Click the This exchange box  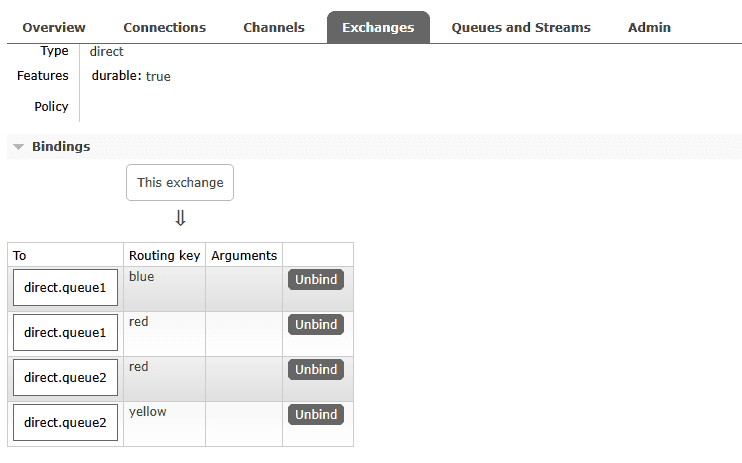click(x=180, y=183)
